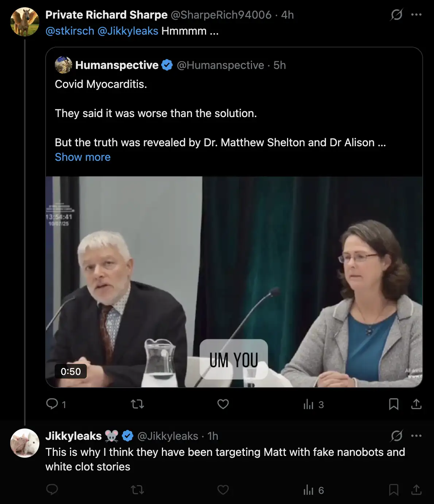The height and width of the screenshot is (504, 434).
Task: Play the 0:50 embedded video
Action: (x=234, y=282)
